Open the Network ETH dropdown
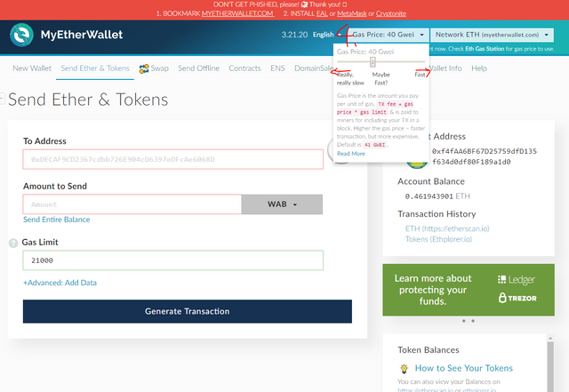 [x=492, y=35]
